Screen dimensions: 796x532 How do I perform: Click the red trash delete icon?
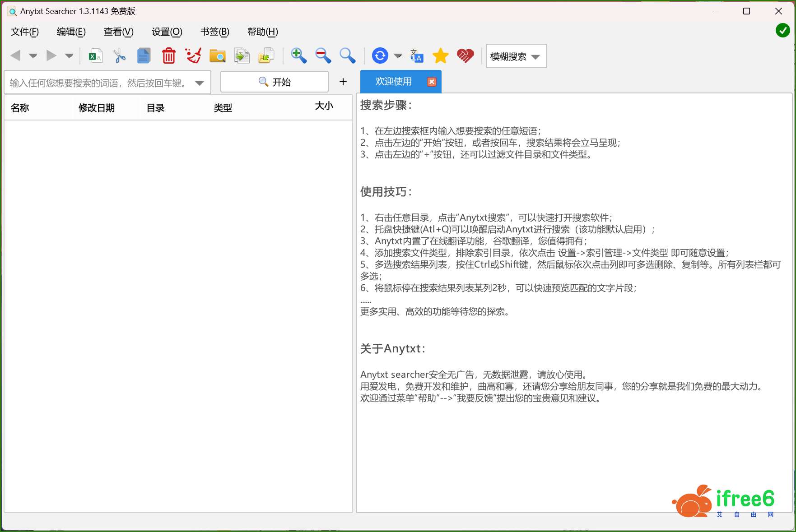pyautogui.click(x=168, y=56)
